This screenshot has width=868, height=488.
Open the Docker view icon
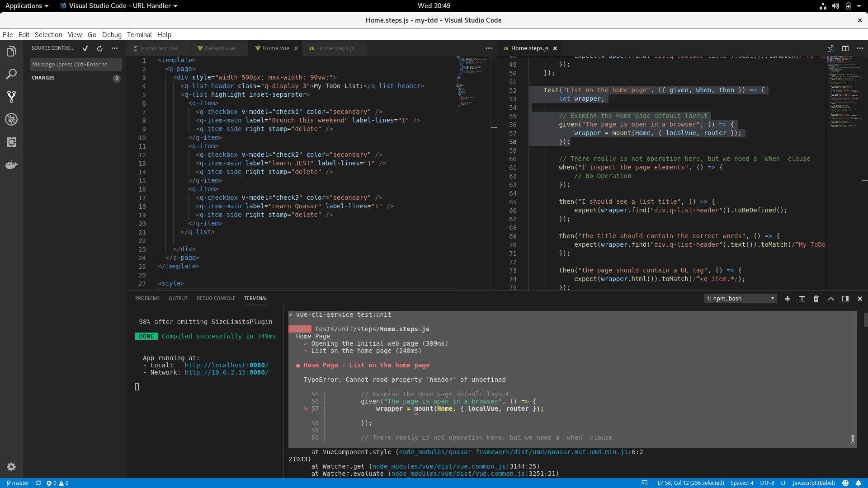pos(11,164)
